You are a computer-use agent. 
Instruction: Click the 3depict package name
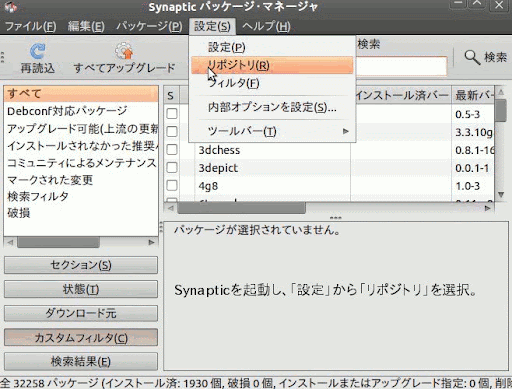point(218,168)
